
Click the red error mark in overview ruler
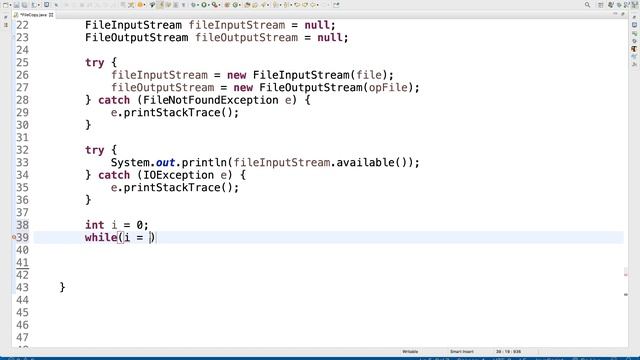point(626,275)
